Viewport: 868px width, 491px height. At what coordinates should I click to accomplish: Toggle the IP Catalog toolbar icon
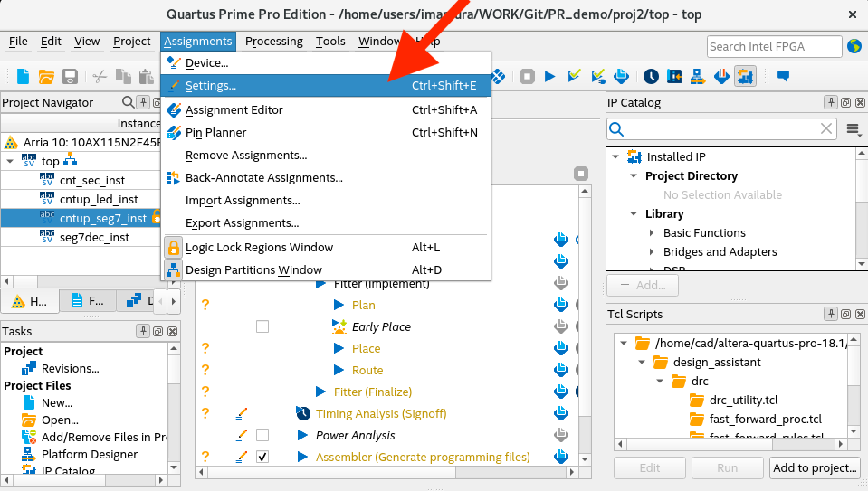pyautogui.click(x=745, y=76)
